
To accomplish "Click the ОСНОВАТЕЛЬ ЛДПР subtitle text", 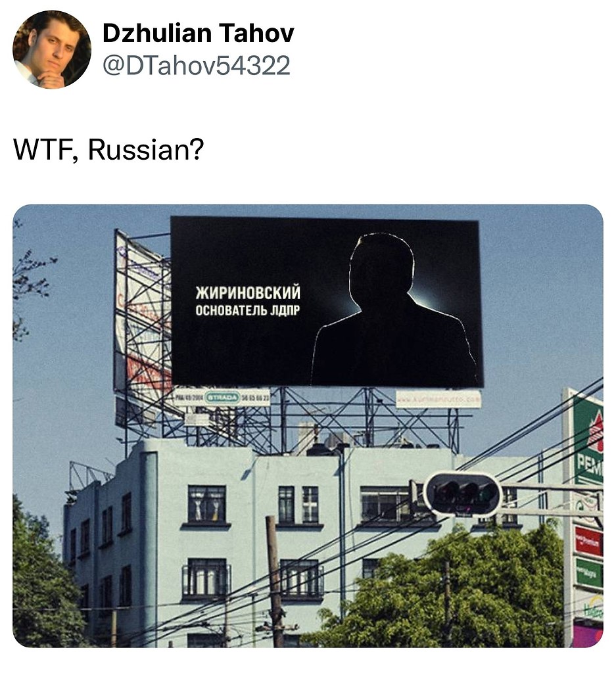I will tap(248, 310).
